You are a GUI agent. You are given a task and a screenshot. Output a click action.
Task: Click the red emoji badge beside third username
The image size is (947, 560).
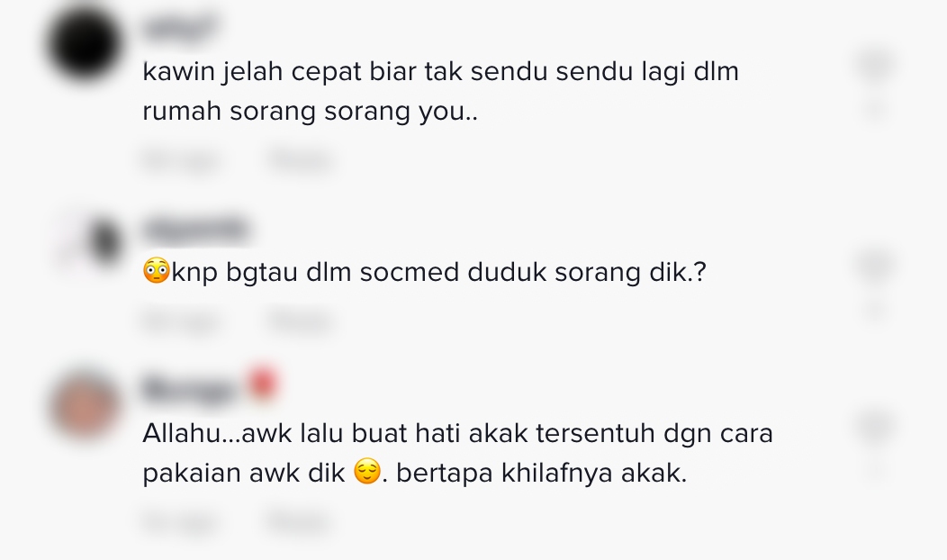coord(264,384)
